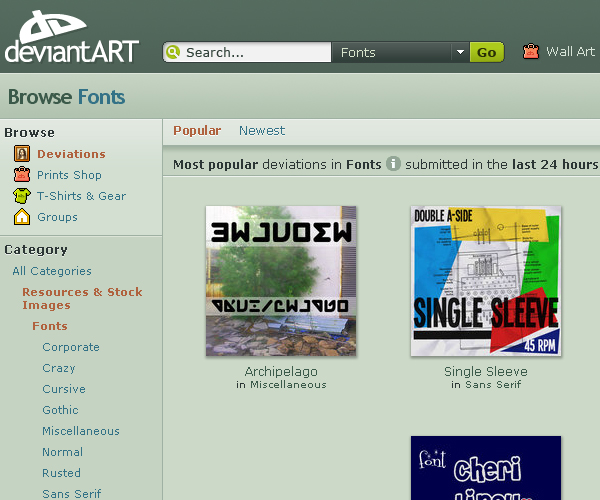
Task: Open Deviations in the Browse sidebar
Action: coord(71,154)
